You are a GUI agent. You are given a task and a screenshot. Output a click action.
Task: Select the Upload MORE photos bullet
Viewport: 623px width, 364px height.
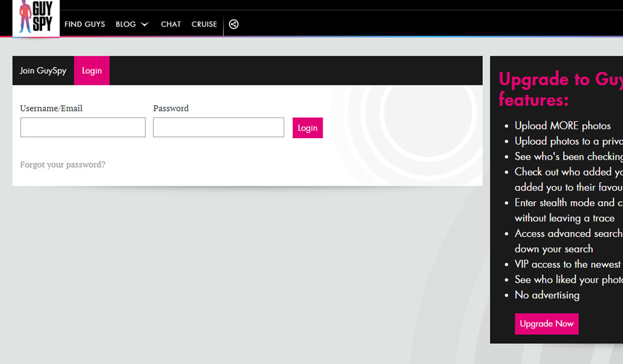tap(563, 126)
